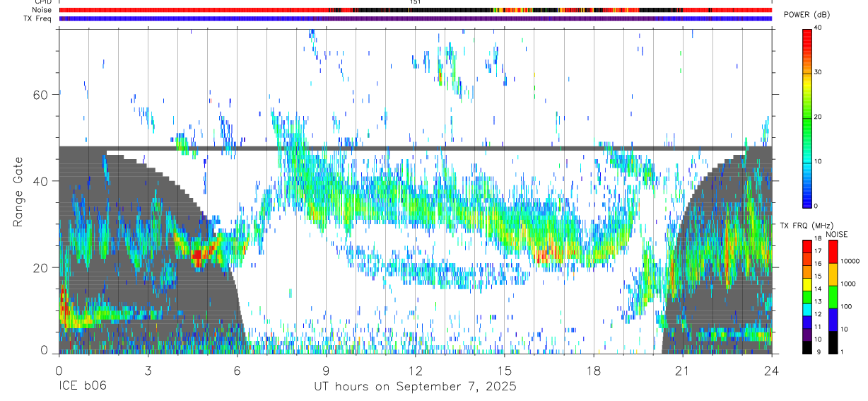
Task: Click the blue TX Freq strip
Action: [416, 18]
